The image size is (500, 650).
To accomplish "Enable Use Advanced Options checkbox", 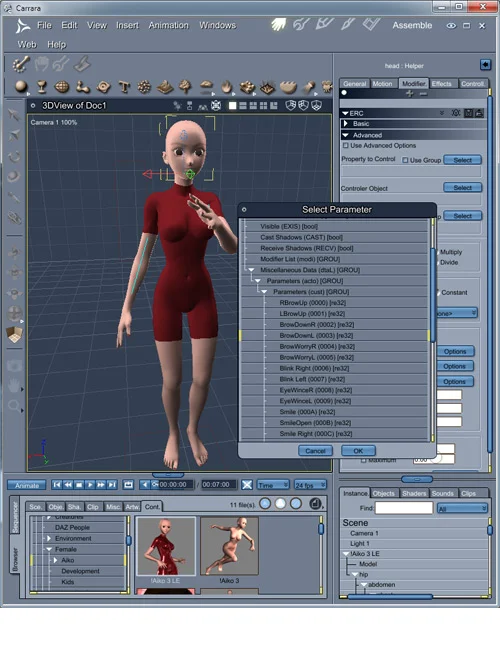I will point(345,146).
